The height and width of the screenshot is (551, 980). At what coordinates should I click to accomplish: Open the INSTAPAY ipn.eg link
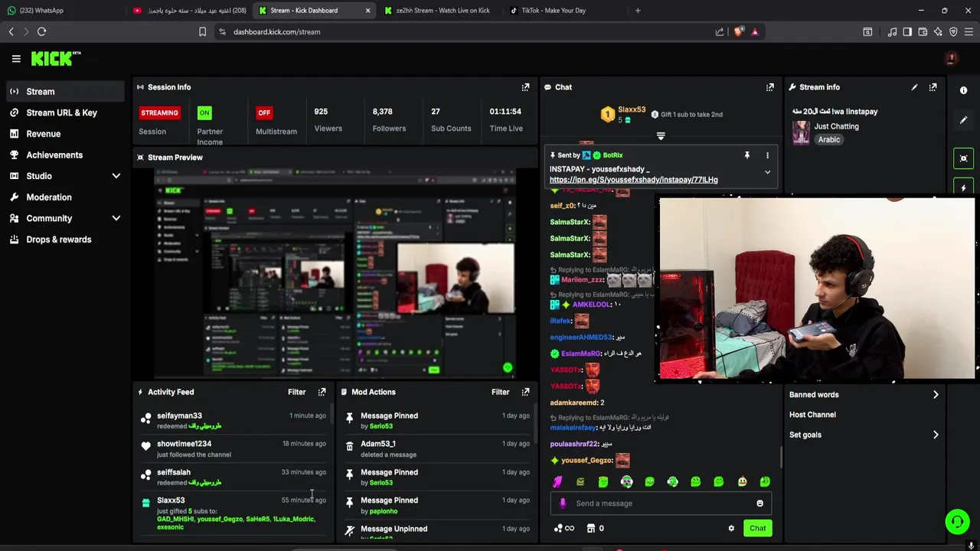coord(633,180)
